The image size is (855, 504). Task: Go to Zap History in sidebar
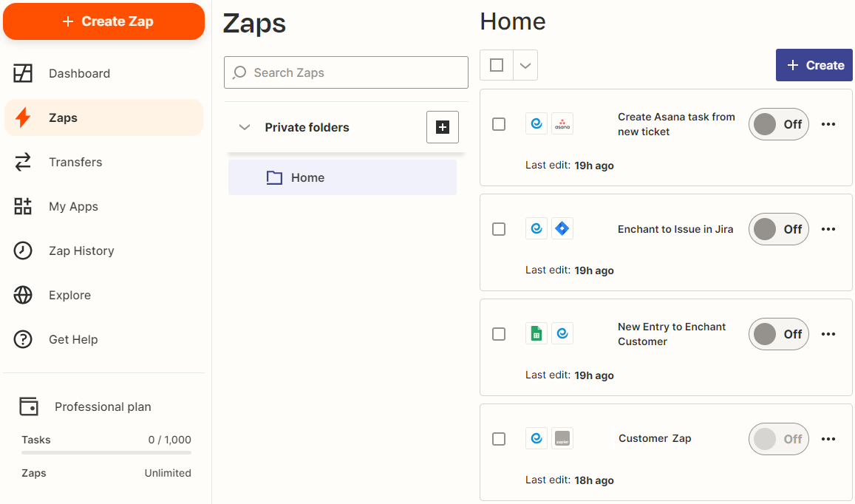click(81, 251)
